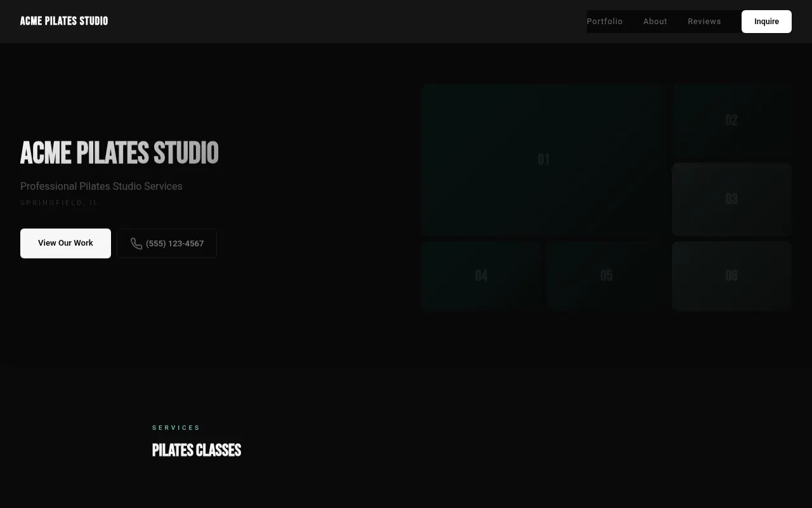Open portfolio thumbnail 03
The height and width of the screenshot is (508, 812).
731,199
